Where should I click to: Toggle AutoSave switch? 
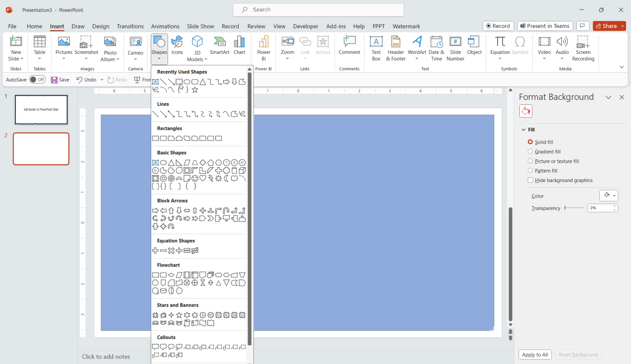37,80
